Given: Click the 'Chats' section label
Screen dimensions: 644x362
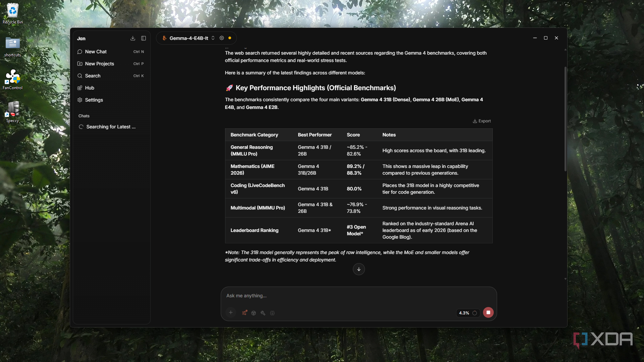Looking at the screenshot, I should click(x=84, y=116).
